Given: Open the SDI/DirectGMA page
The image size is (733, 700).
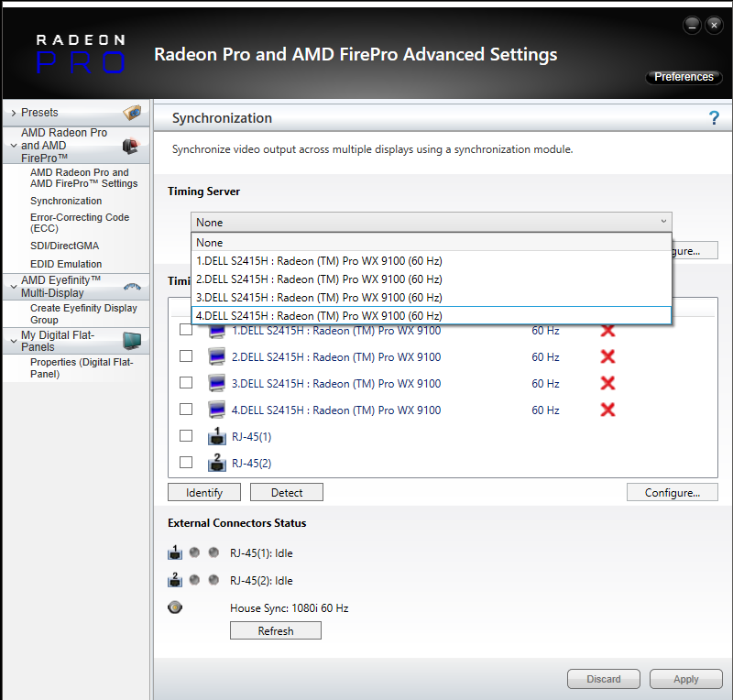Looking at the screenshot, I should coord(64,246).
